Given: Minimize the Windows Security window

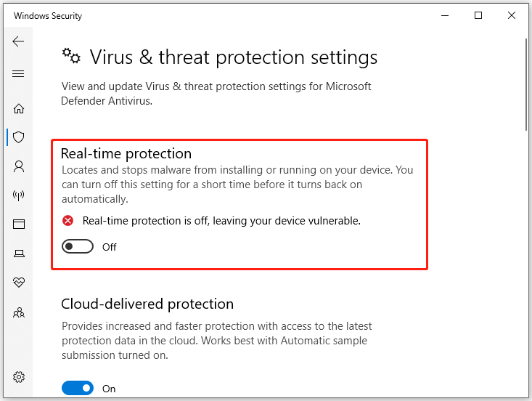Looking at the screenshot, I should click(x=445, y=15).
